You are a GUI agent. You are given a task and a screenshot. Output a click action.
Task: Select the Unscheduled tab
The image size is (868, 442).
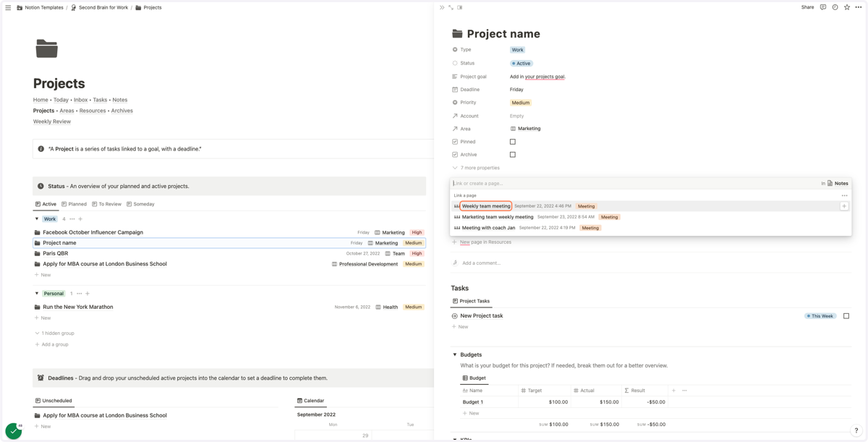coord(54,401)
